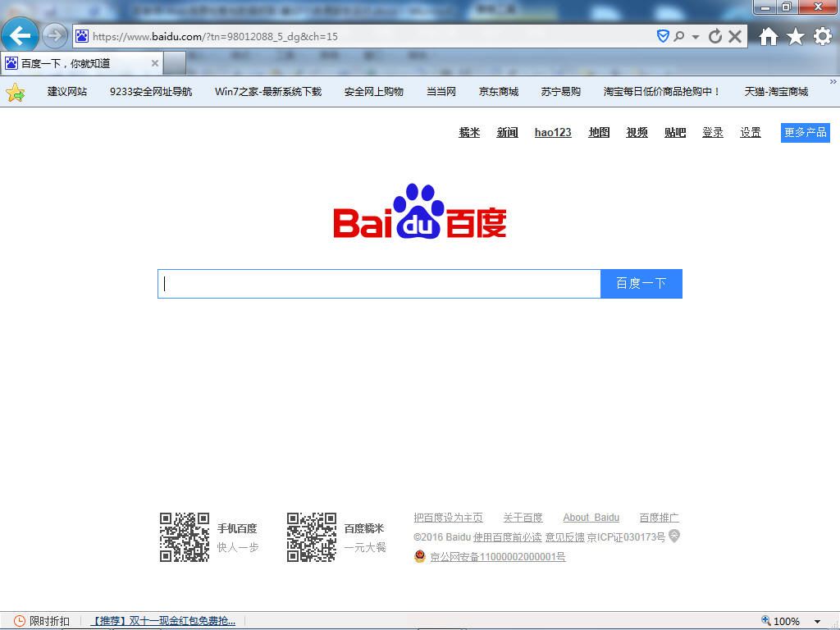Open a new blank tab button
This screenshot has width=840, height=630.
[x=175, y=63]
